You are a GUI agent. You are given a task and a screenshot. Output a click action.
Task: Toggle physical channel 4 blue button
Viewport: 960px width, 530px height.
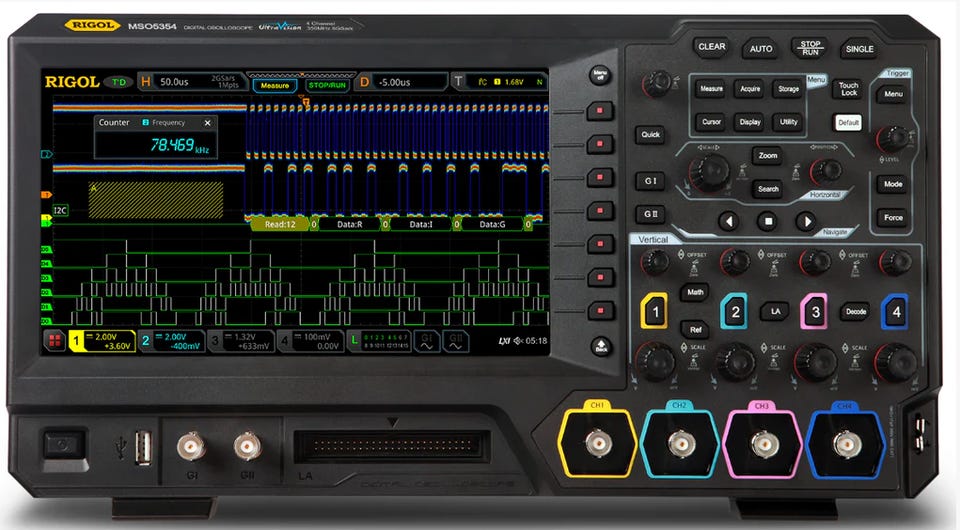click(895, 312)
